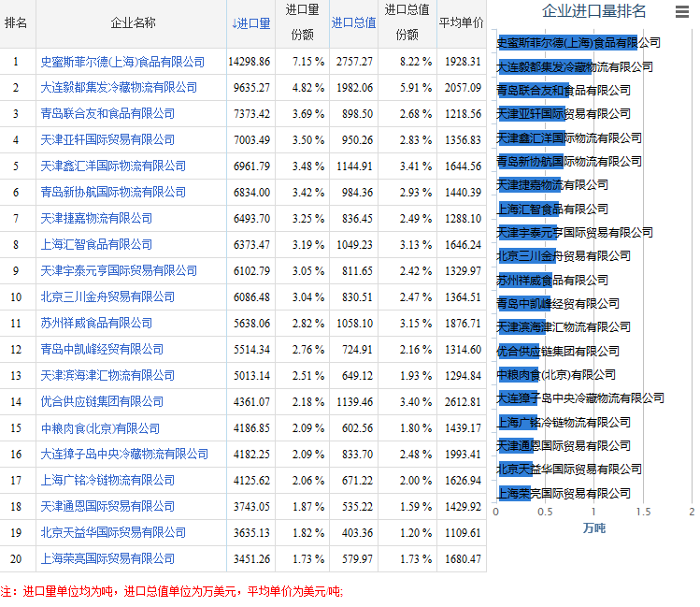The image size is (700, 607).
Task: Open 天津亚轩国际贸易有限公司 company link
Action: pos(107,139)
